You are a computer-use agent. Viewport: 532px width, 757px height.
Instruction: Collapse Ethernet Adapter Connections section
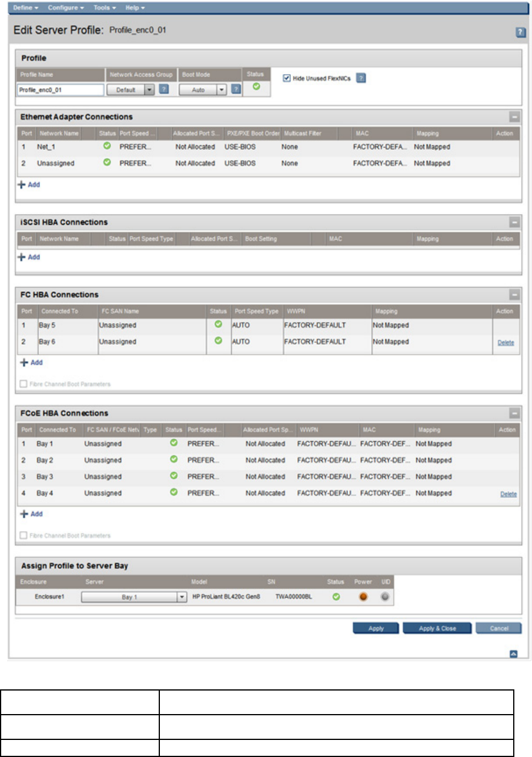[x=514, y=117]
